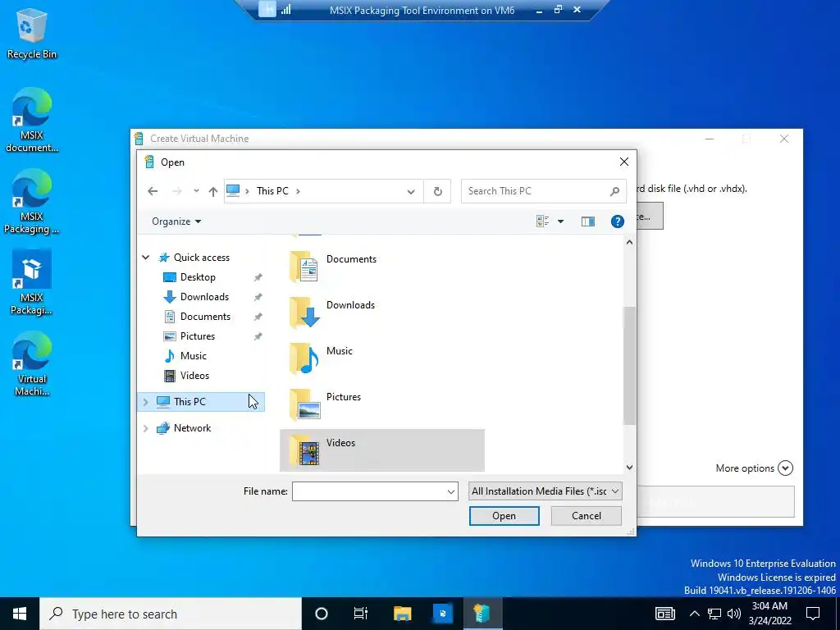840x630 pixels.
Task: Open the Organize menu
Action: click(x=176, y=221)
